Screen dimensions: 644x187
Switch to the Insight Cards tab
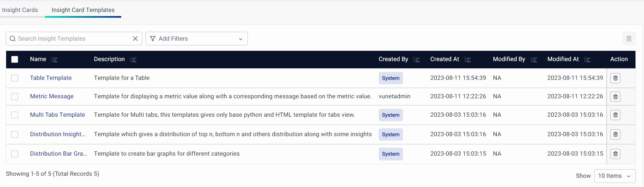pos(20,10)
